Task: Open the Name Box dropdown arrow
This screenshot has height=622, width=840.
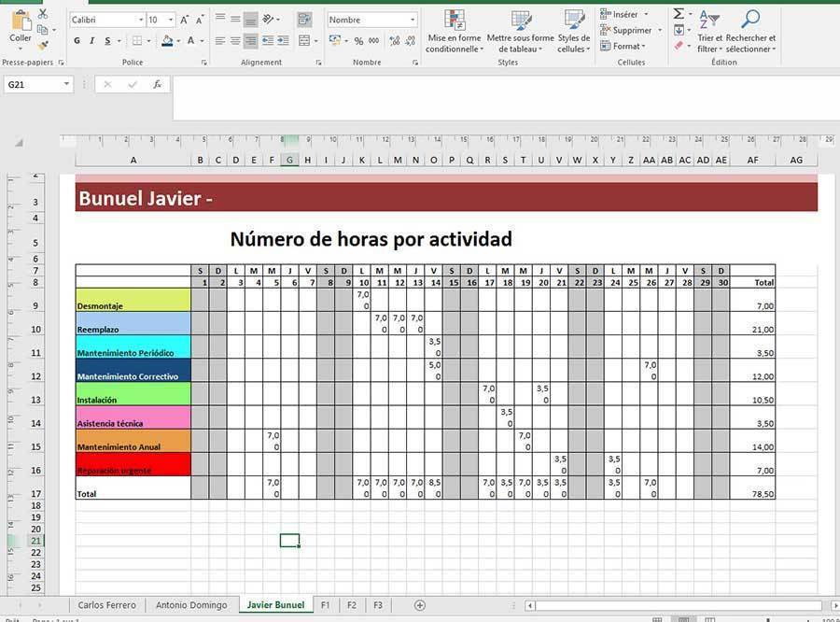Action: tap(67, 84)
